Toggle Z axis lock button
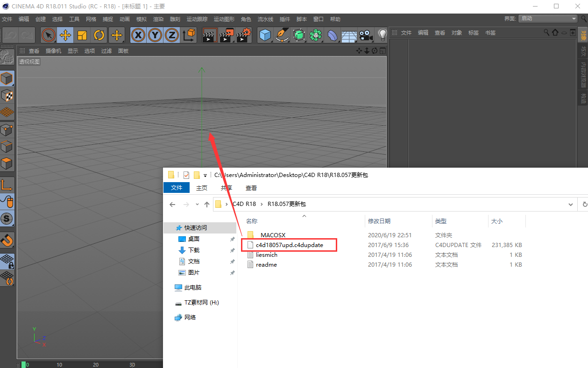 172,35
